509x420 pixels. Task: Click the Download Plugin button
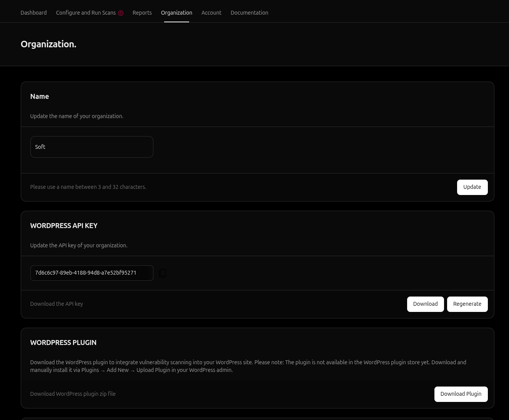coord(461,394)
